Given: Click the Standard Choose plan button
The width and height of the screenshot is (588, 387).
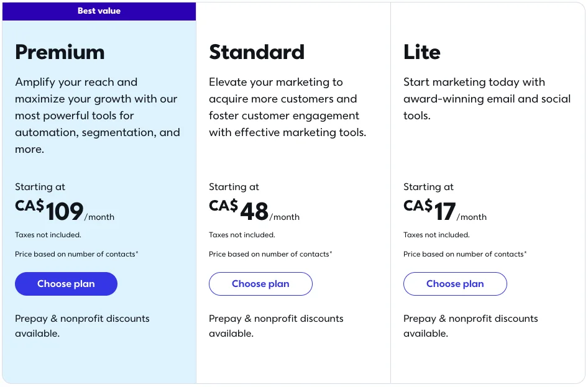Looking at the screenshot, I should pos(260,284).
